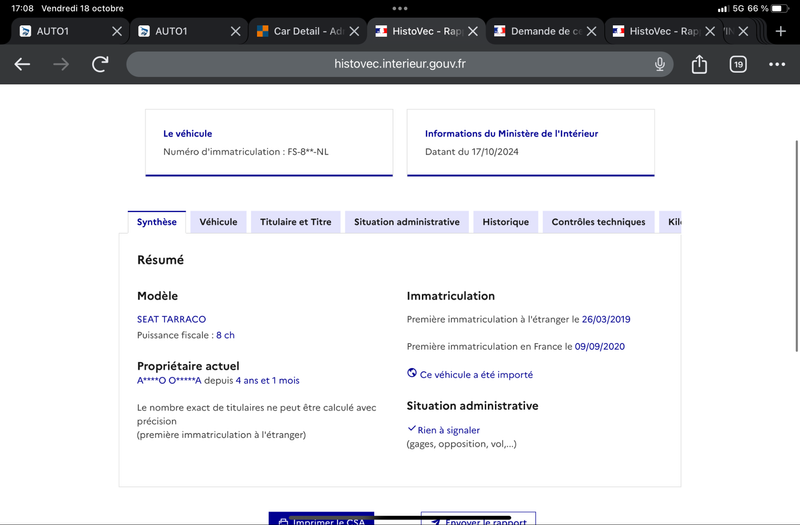800x525 pixels.
Task: Add a new tab with plus icon
Action: (781, 31)
